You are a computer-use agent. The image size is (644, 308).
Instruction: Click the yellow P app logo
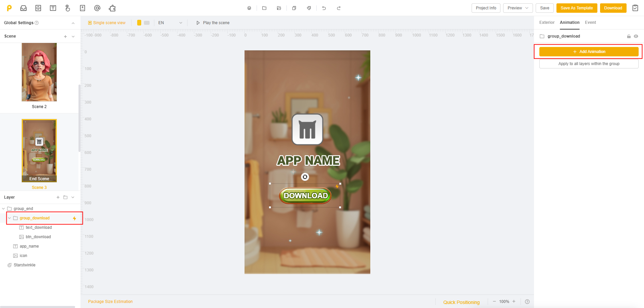click(x=9, y=8)
